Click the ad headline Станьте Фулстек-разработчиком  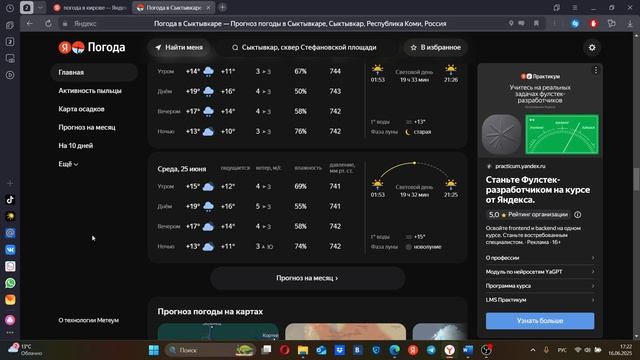click(x=538, y=190)
